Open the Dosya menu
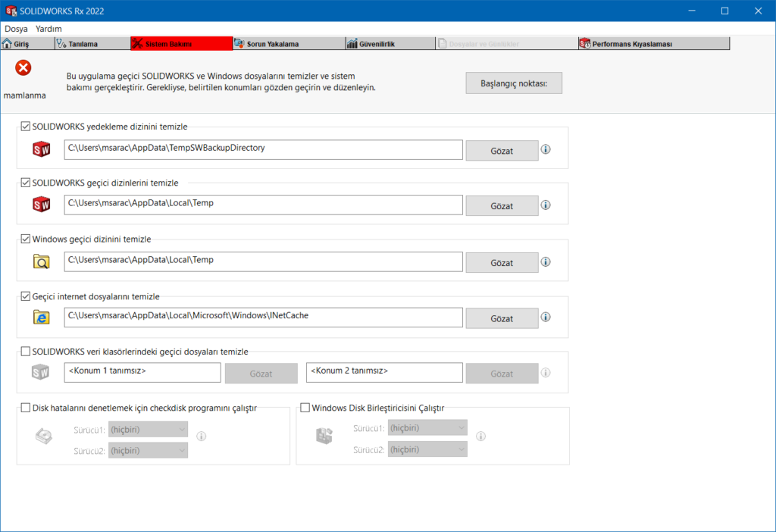 click(x=17, y=27)
